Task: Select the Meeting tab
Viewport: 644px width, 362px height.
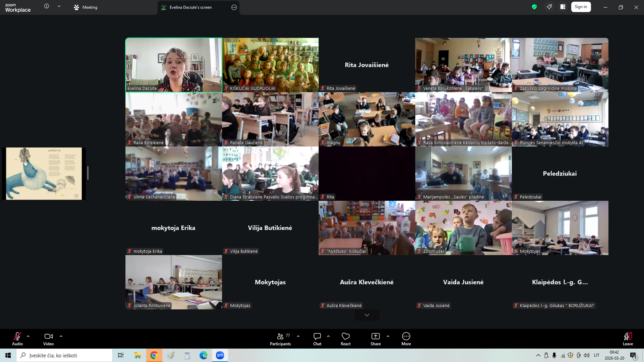Action: (86, 7)
